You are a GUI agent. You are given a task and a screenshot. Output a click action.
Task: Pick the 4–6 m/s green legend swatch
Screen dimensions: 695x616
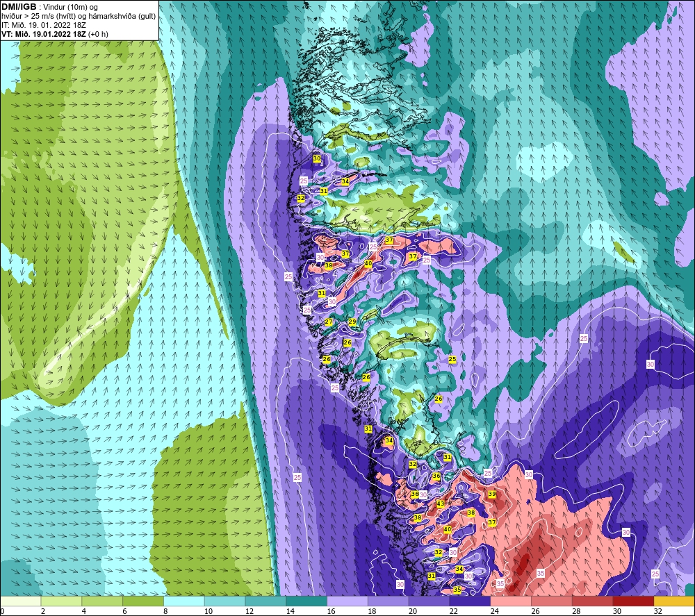(102, 601)
